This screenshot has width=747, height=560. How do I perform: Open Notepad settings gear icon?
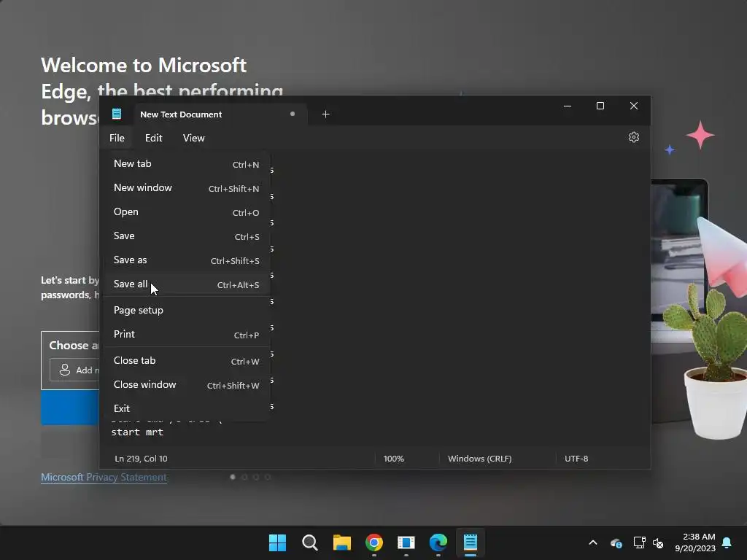(x=633, y=137)
